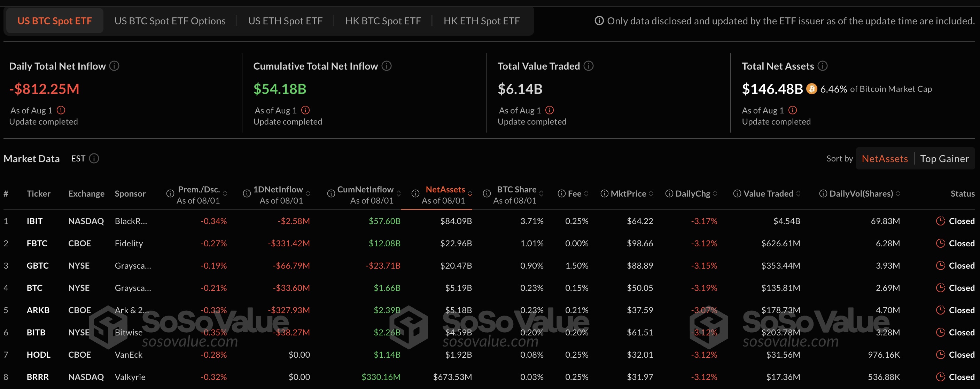Viewport: 980px width, 389px height.
Task: Click info icon beside Daily Total Net Inflow
Action: (114, 66)
